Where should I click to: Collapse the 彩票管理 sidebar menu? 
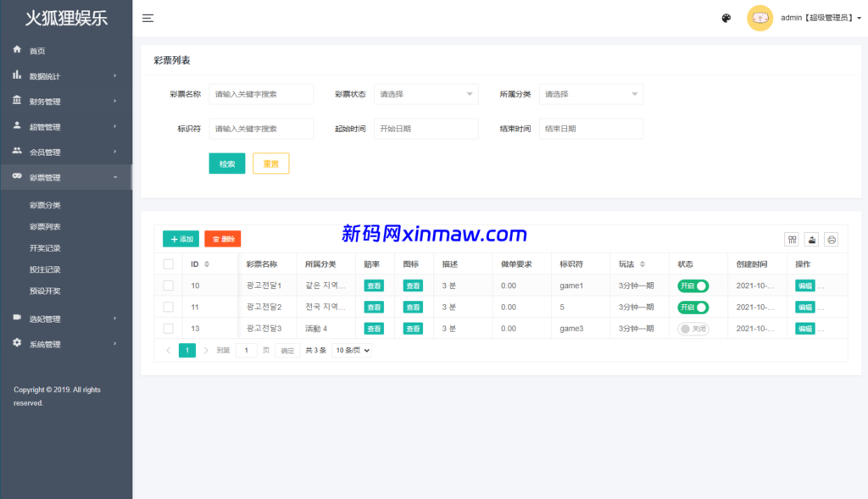(x=66, y=178)
